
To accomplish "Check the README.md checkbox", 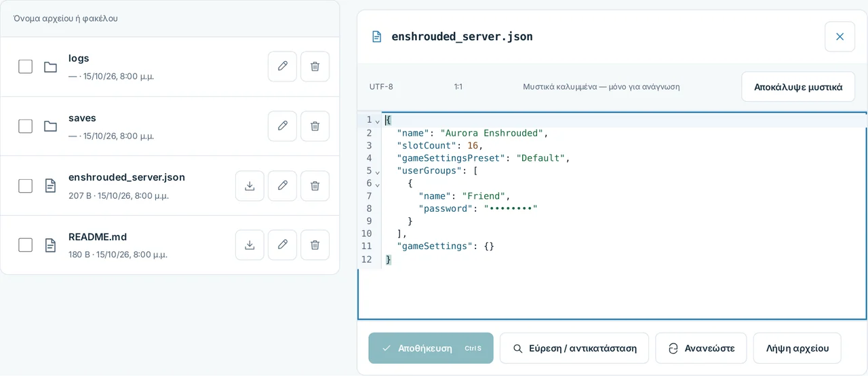I will [x=25, y=245].
